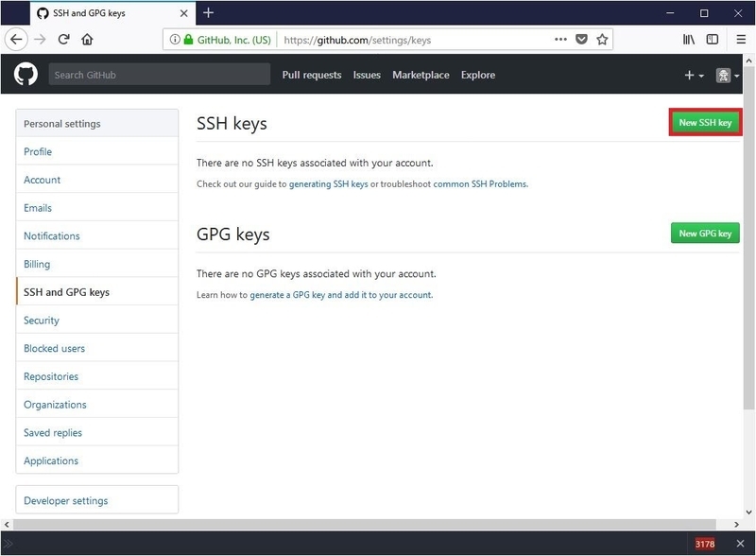The height and width of the screenshot is (556, 756).
Task: Open a new browser tab
Action: point(209,12)
